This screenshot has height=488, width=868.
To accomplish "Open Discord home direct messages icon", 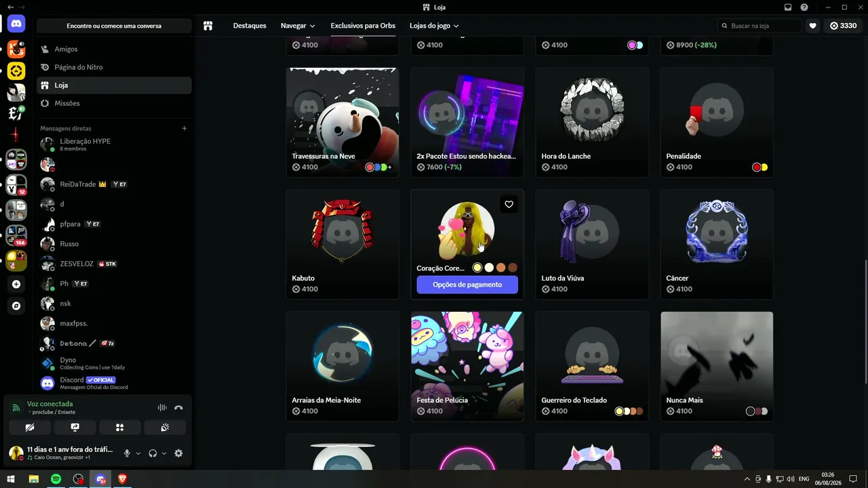I will pos(16,24).
